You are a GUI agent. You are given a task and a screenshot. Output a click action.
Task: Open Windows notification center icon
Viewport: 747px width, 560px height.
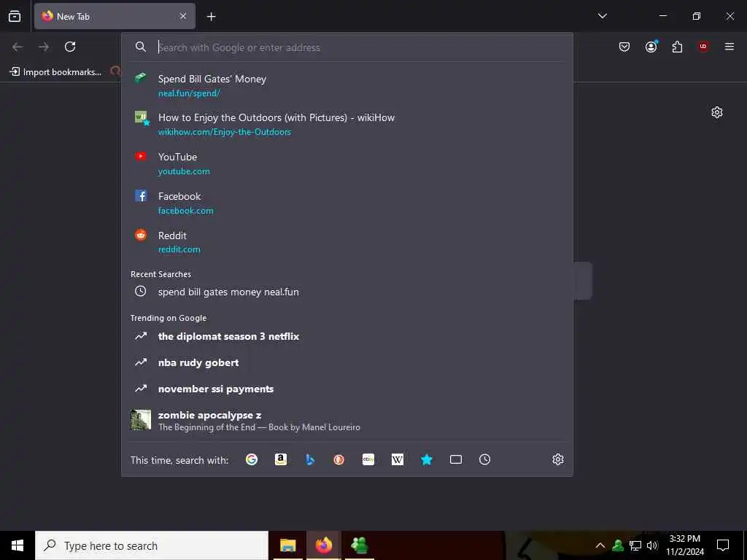[x=723, y=545]
